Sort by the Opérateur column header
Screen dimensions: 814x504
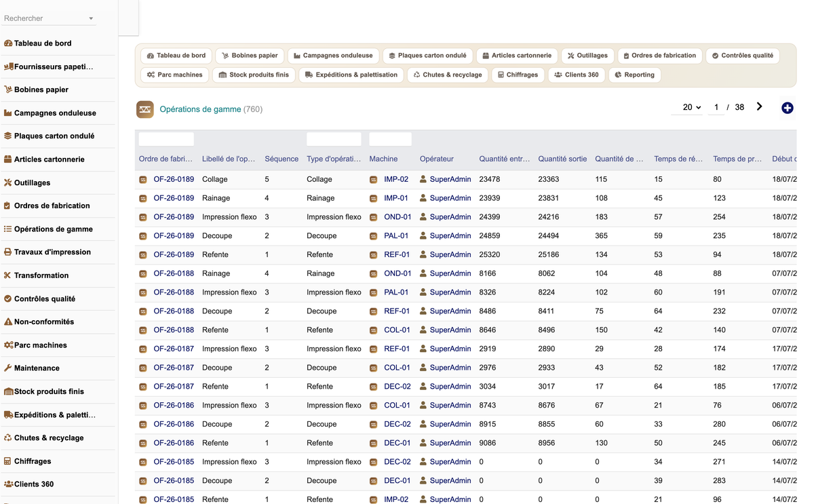click(x=436, y=159)
